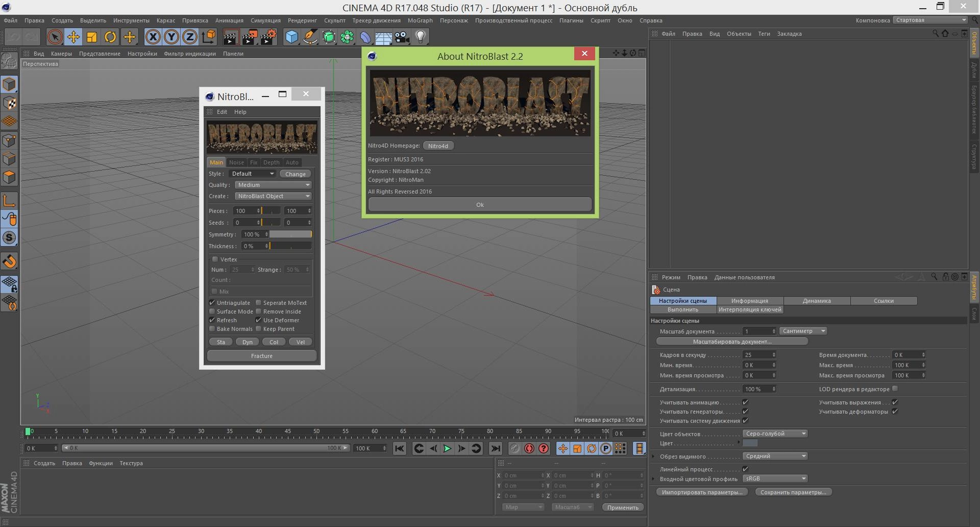Screen dimensions: 980x527
Task: Adjust the Thickness slider
Action: coord(290,246)
